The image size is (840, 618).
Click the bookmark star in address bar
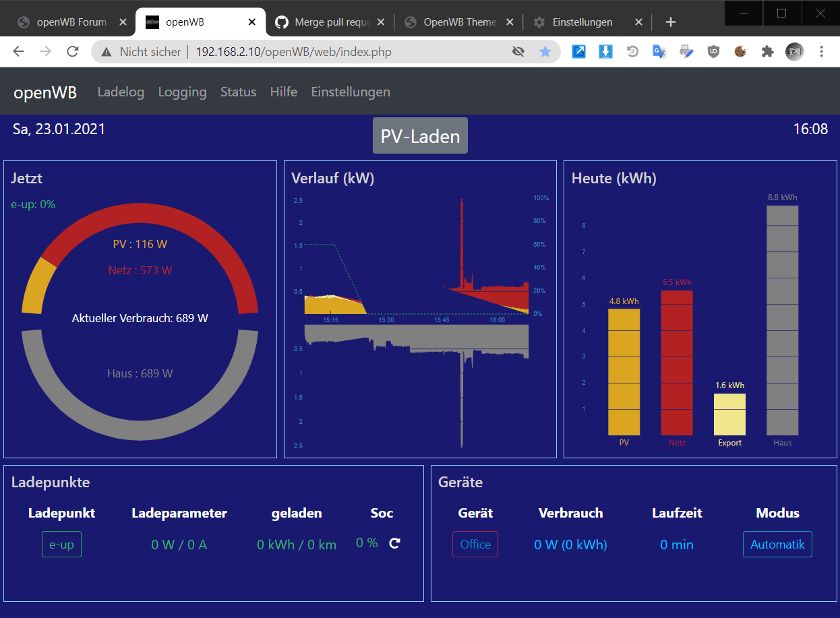click(x=545, y=52)
